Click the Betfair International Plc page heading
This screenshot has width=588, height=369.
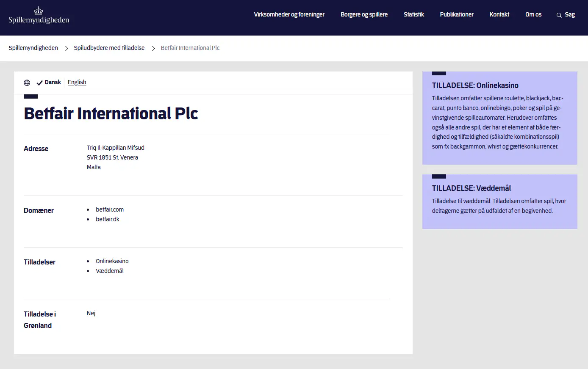click(x=111, y=113)
